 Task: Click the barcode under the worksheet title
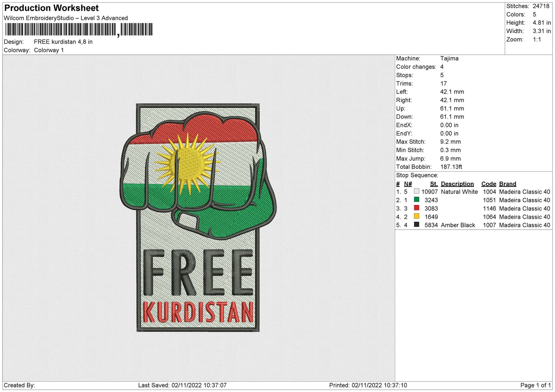[x=79, y=30]
